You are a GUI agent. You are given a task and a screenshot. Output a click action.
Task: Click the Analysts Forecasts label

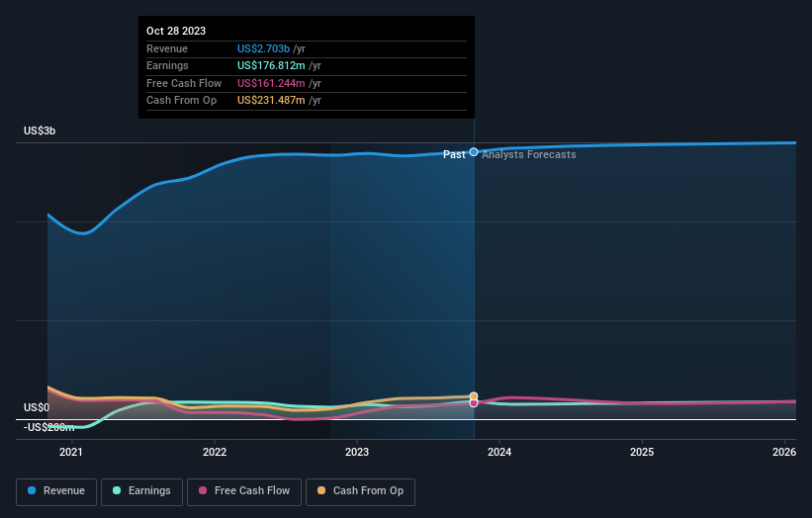(x=529, y=155)
